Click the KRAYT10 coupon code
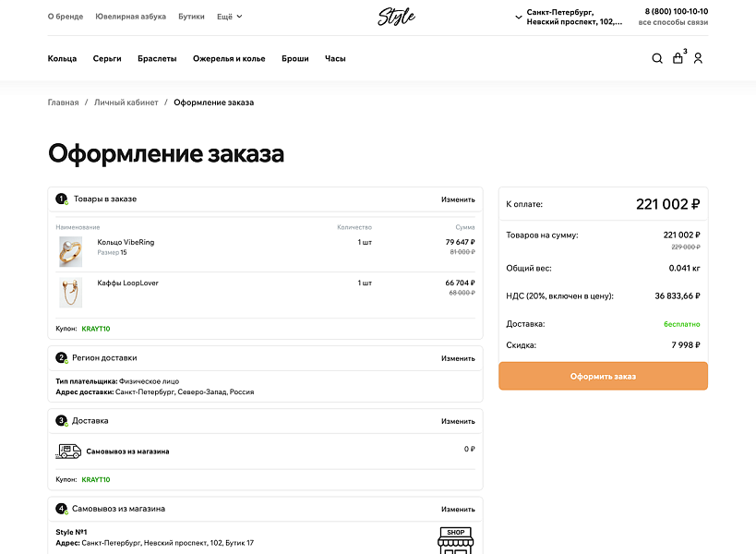 click(93, 327)
